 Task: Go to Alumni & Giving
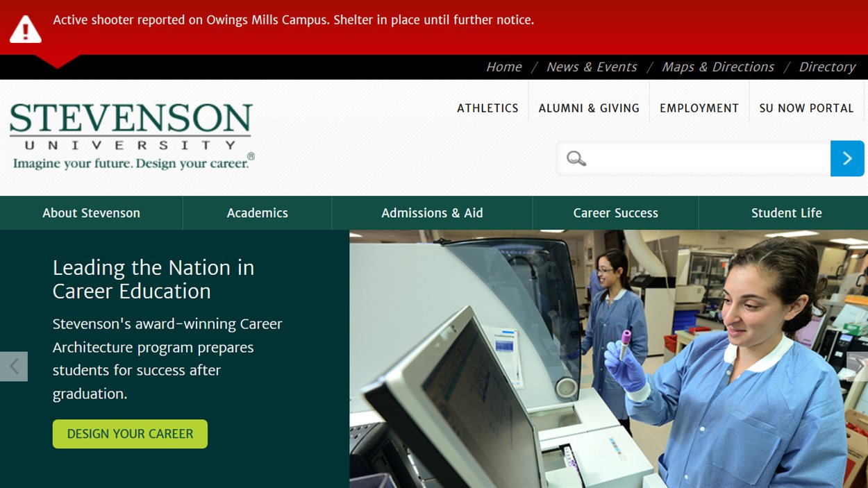pos(589,108)
